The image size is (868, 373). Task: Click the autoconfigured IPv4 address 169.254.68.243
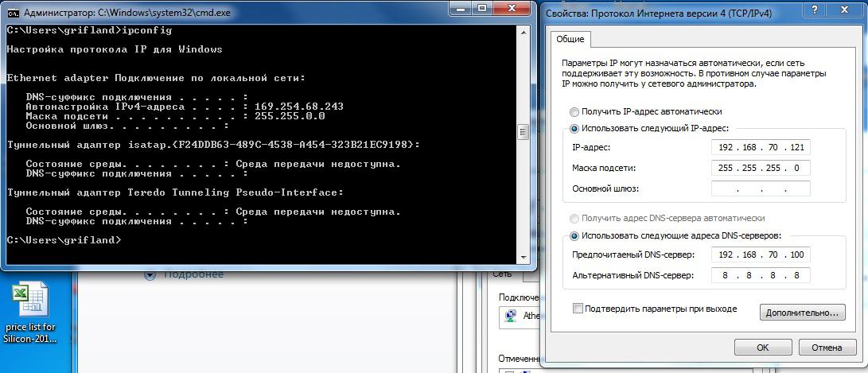299,107
